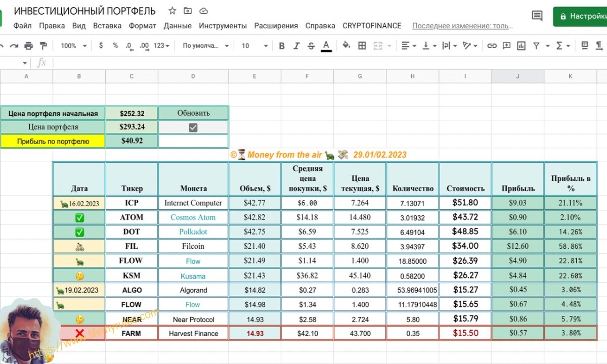This screenshot has width=607, height=364.
Task: Click the fx formula icon
Action: coord(42,63)
